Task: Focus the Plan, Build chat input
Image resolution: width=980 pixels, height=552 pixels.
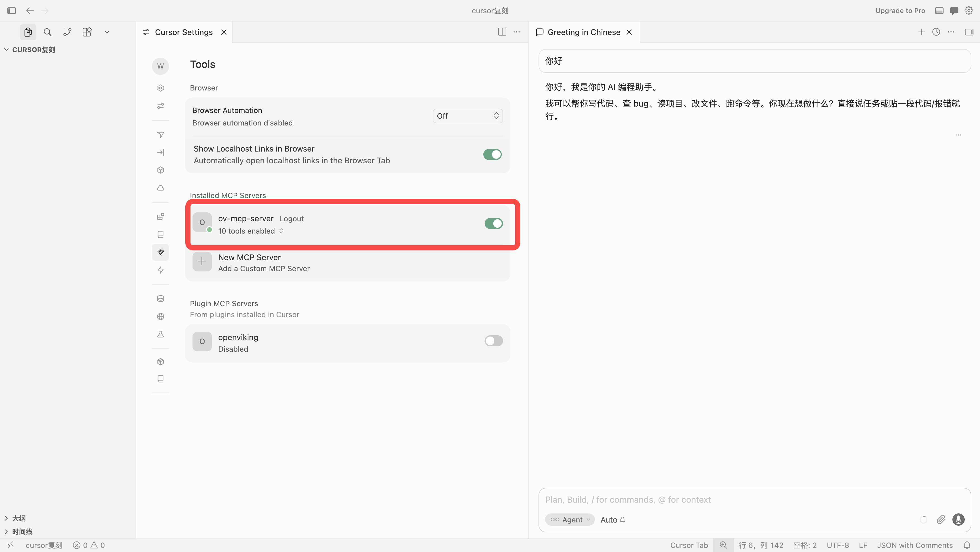Action: (x=755, y=499)
